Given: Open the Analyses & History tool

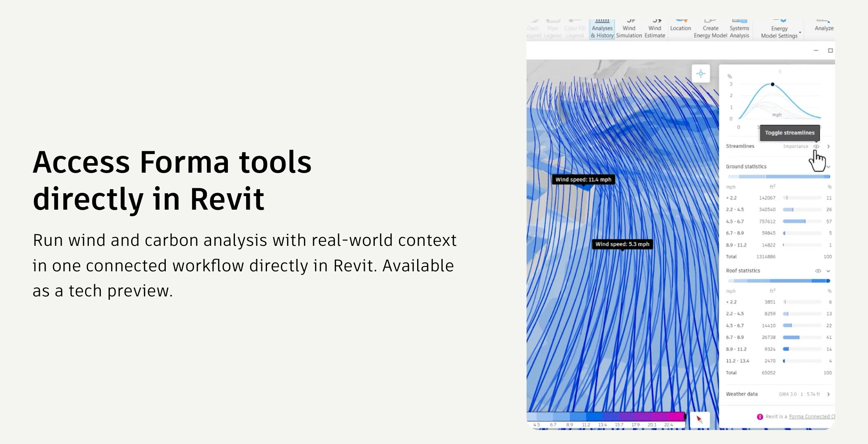Looking at the screenshot, I should pos(602,29).
